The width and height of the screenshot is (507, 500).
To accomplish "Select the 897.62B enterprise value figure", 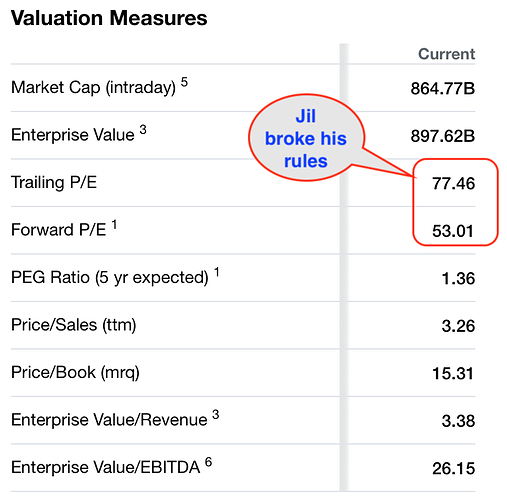I will click(443, 136).
